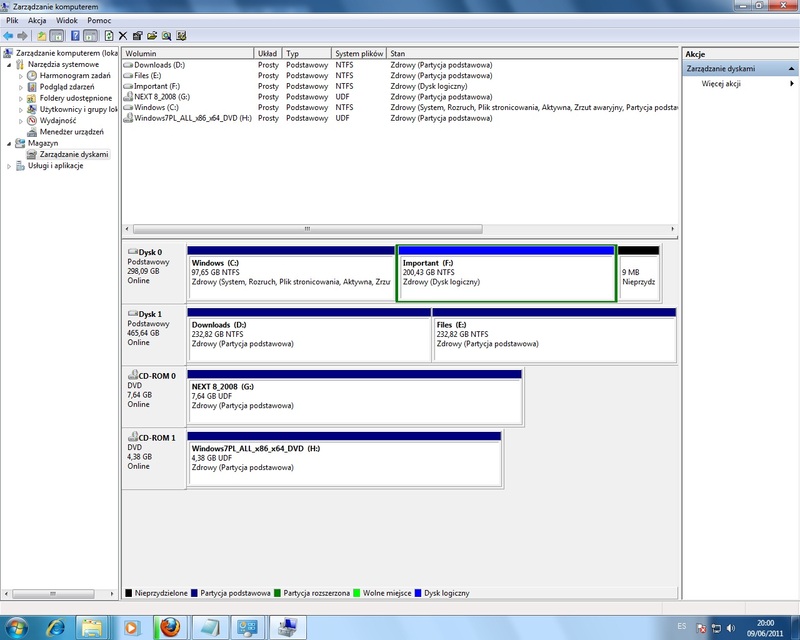Select Harmonogram zadań in the tree

pyautogui.click(x=75, y=76)
